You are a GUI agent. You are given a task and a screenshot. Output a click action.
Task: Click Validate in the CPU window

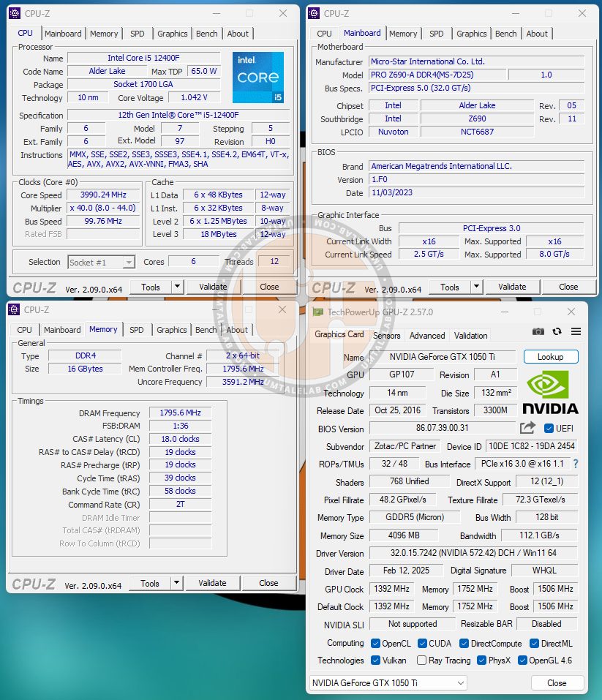pos(213,287)
